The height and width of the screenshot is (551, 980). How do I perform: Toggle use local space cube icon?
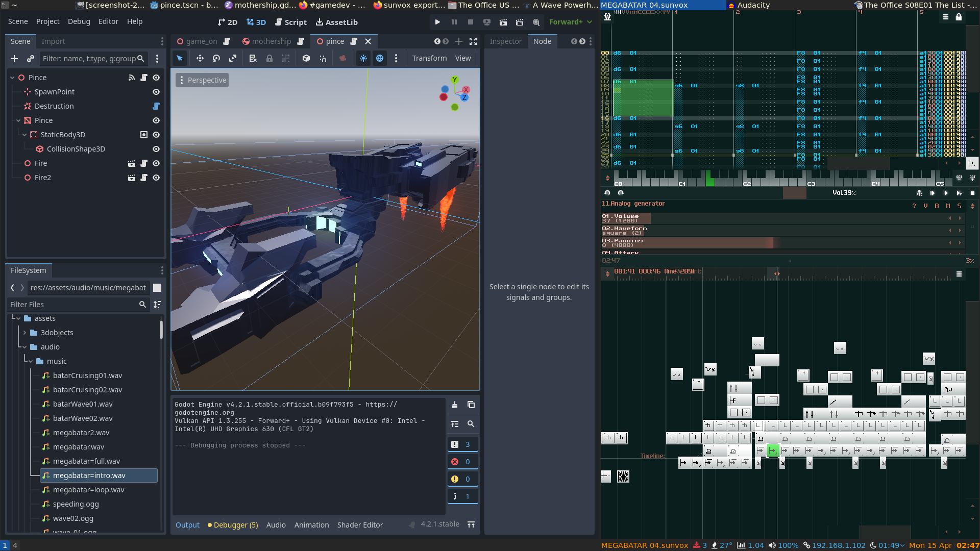click(306, 58)
